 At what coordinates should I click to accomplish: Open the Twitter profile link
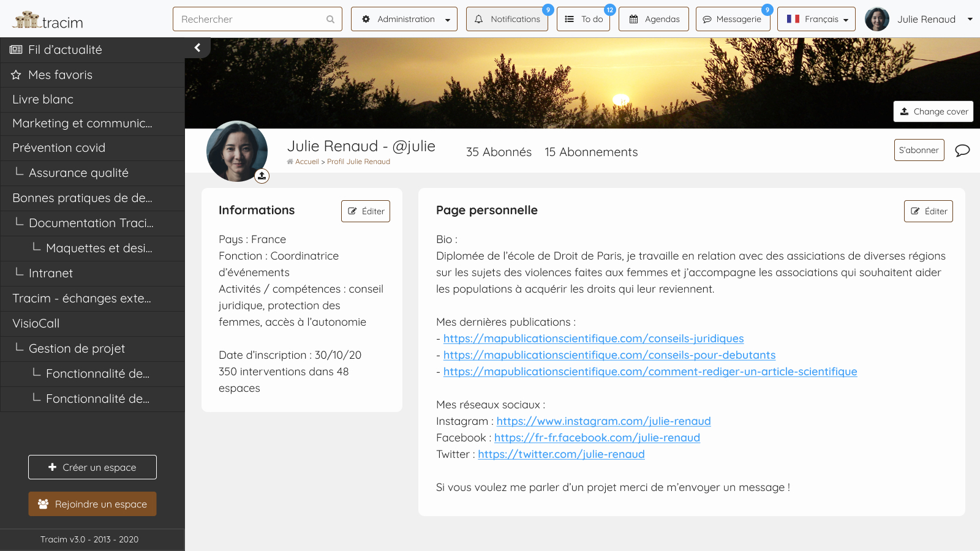561,454
